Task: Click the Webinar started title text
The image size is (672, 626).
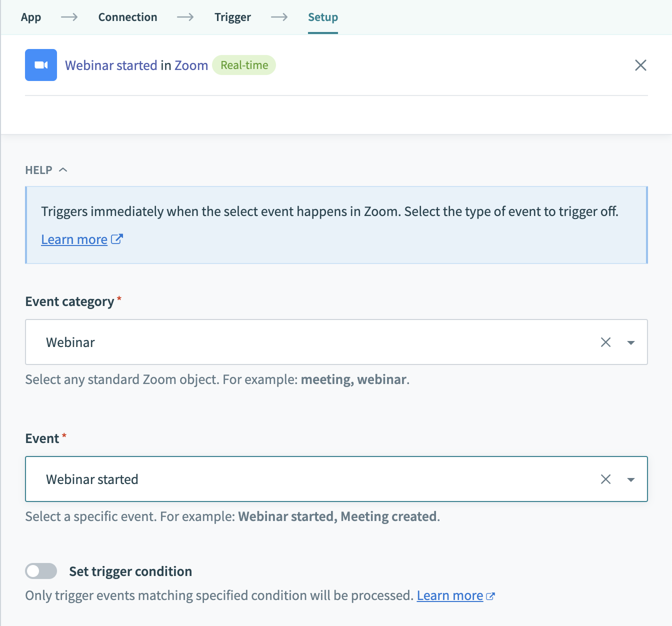Action: point(111,65)
